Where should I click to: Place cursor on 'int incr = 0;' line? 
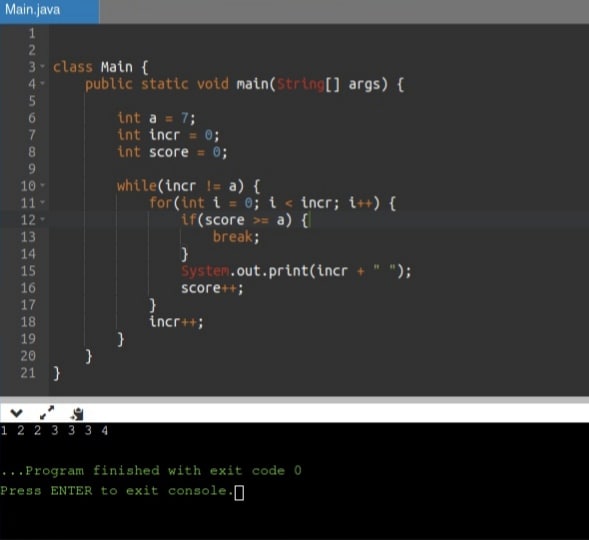(x=168, y=135)
